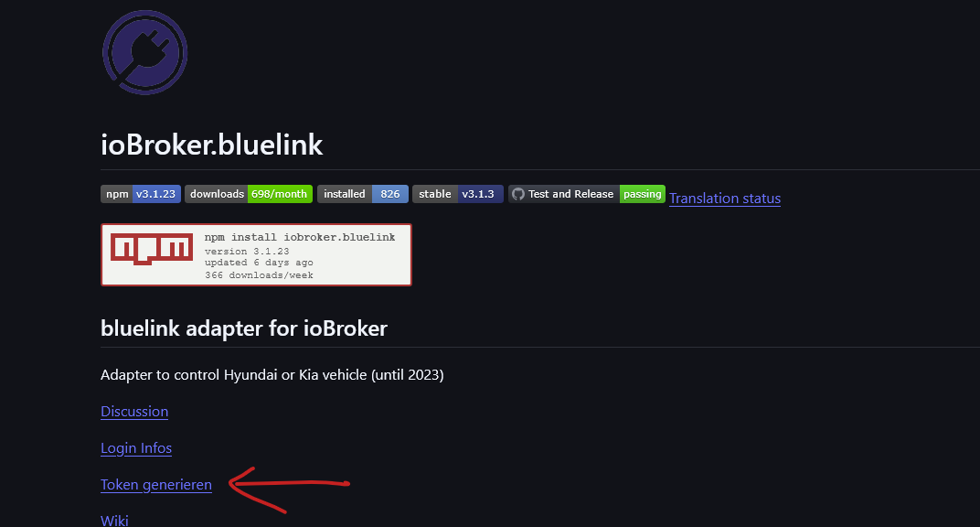Image resolution: width=980 pixels, height=527 pixels.
Task: Click the bluelink adapter for ioBroker heading
Action: click(x=244, y=328)
